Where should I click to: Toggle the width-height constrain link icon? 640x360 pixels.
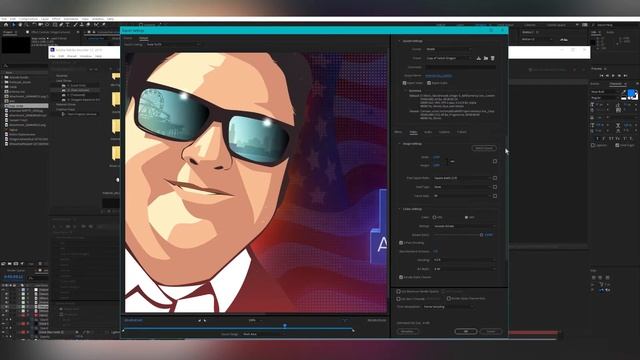[x=452, y=162]
